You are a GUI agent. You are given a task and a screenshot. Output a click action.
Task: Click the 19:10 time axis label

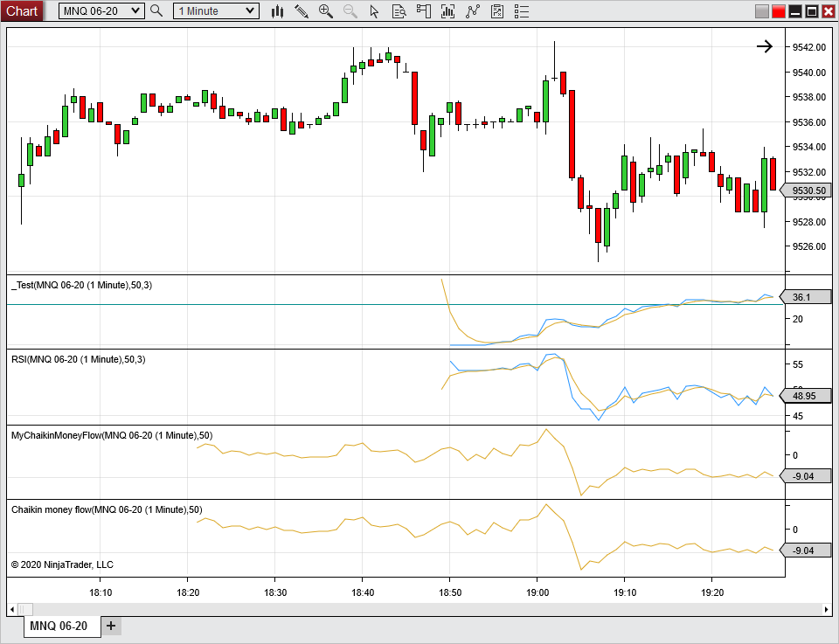coord(625,592)
